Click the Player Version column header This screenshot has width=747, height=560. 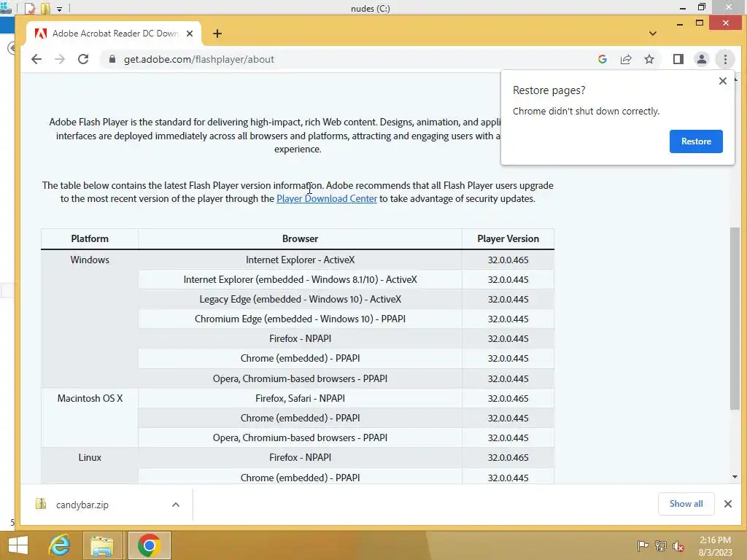(508, 238)
